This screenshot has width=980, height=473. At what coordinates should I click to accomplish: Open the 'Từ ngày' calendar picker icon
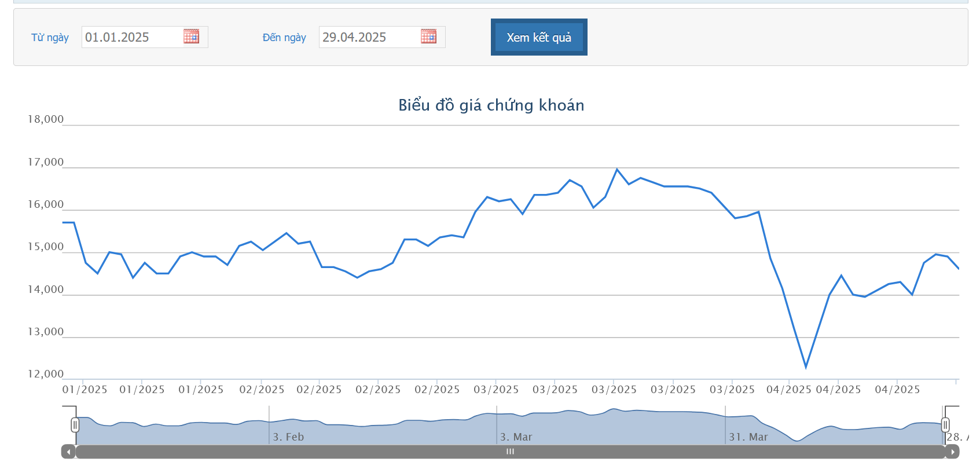[x=191, y=36]
